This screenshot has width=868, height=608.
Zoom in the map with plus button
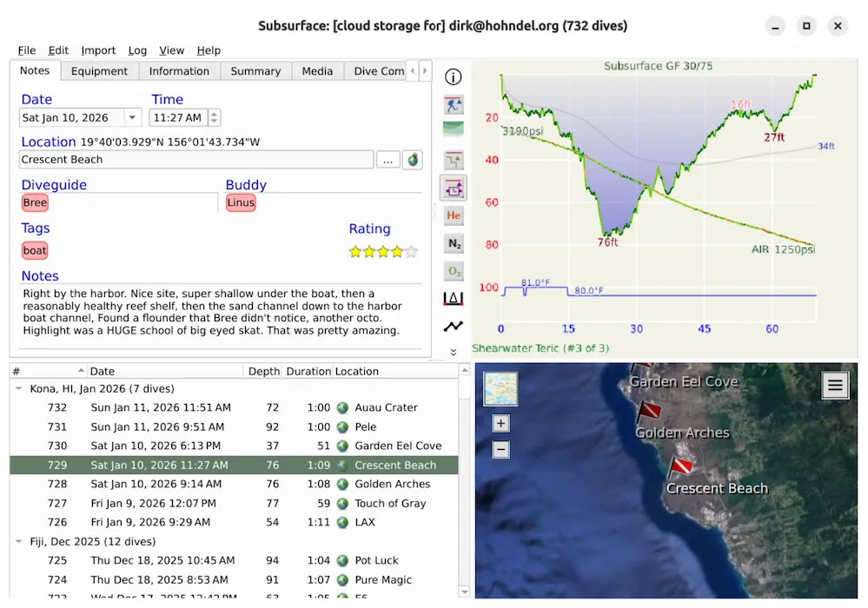coord(500,424)
